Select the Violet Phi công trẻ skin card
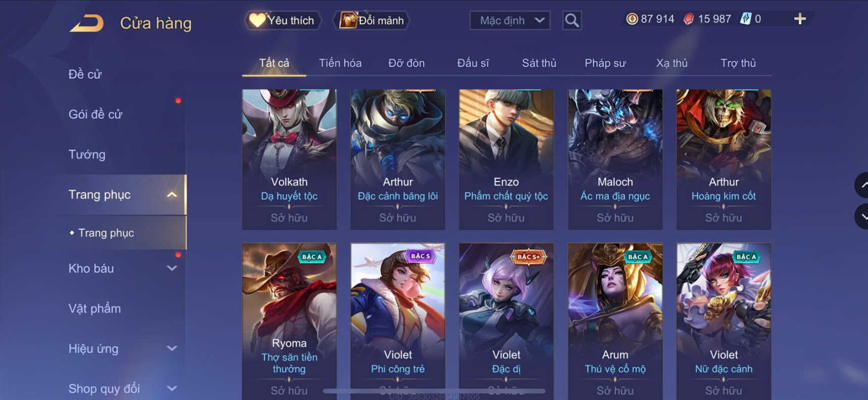 point(398,321)
